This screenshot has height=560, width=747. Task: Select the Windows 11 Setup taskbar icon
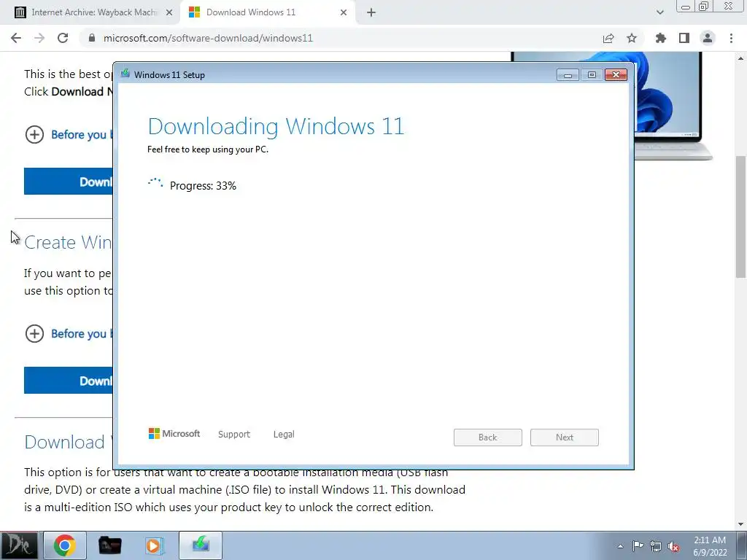(201, 545)
